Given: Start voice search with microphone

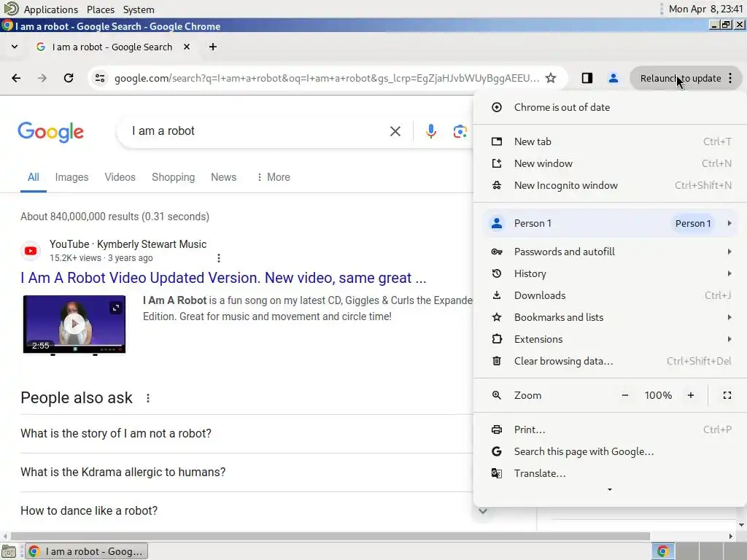Looking at the screenshot, I should (x=430, y=131).
